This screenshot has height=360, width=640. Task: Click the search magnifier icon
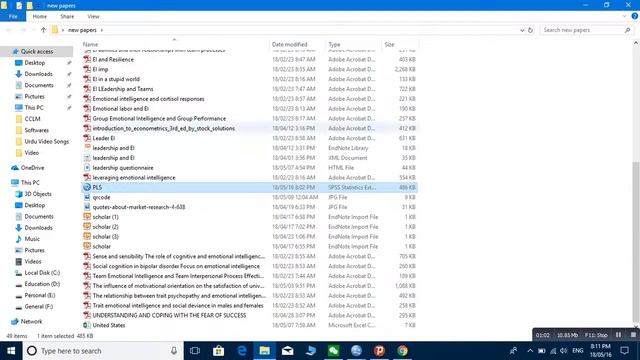(627, 30)
